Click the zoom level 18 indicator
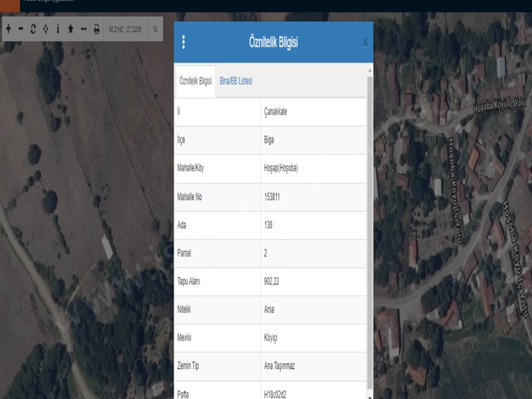 click(x=155, y=30)
